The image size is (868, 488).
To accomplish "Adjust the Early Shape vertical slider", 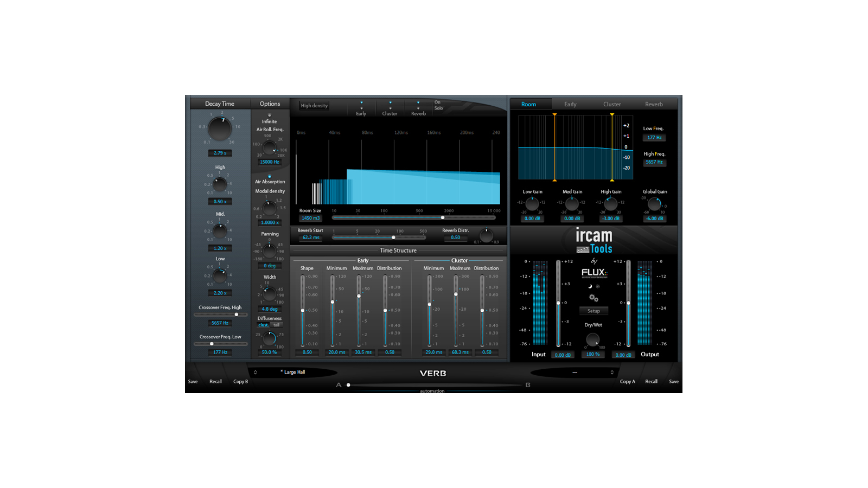I will [x=303, y=311].
